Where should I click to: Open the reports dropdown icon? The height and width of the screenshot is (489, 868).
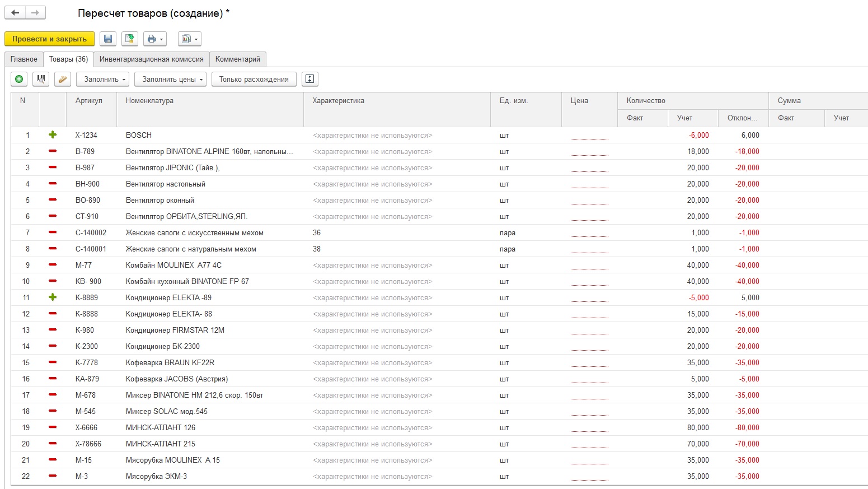(x=190, y=39)
